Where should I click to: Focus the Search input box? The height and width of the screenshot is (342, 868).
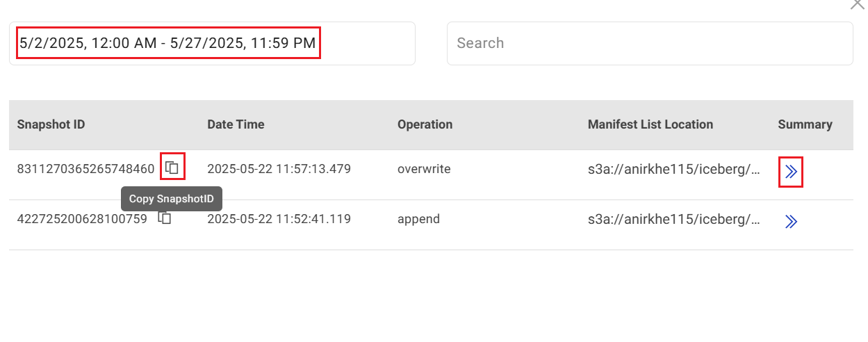click(x=649, y=43)
